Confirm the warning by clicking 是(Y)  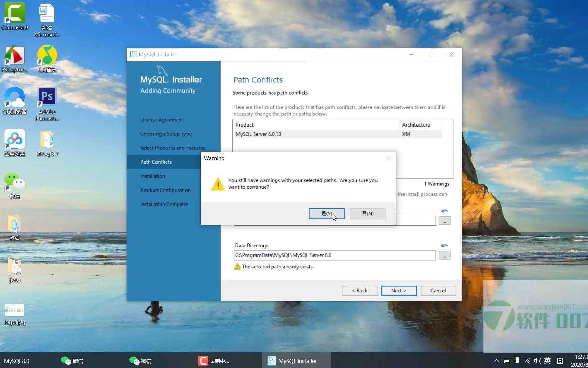(x=327, y=213)
